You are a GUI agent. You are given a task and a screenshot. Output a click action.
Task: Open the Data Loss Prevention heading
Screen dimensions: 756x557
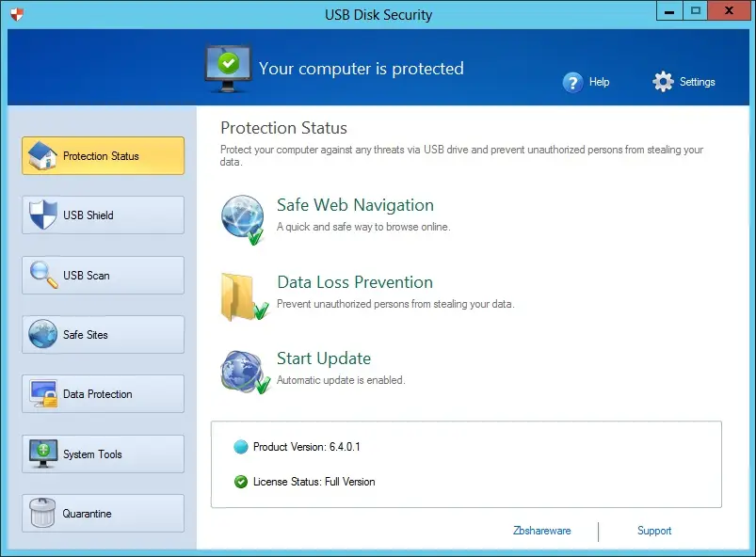tap(355, 282)
